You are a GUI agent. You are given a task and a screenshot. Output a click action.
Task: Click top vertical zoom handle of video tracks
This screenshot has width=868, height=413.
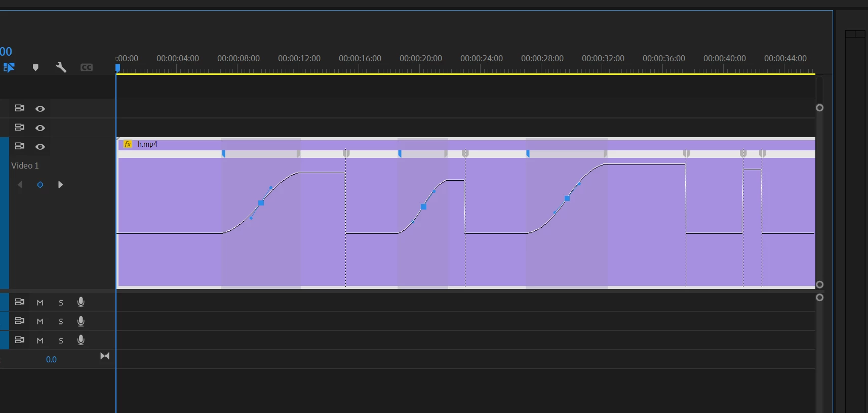(x=820, y=108)
